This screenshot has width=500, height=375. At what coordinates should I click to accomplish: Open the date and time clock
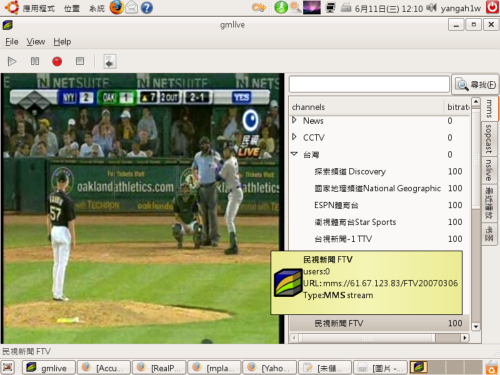coord(389,8)
